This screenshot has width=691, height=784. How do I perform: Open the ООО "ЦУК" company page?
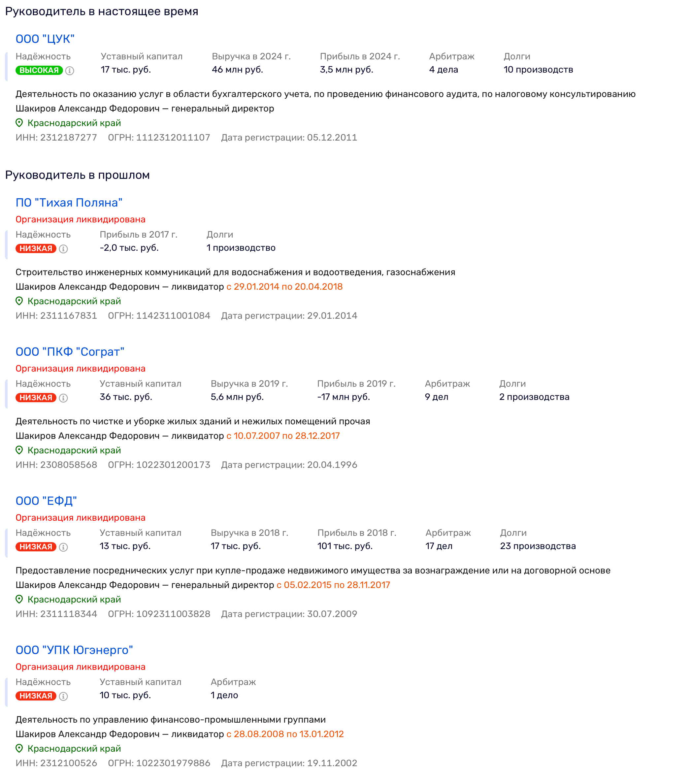pyautogui.click(x=45, y=39)
